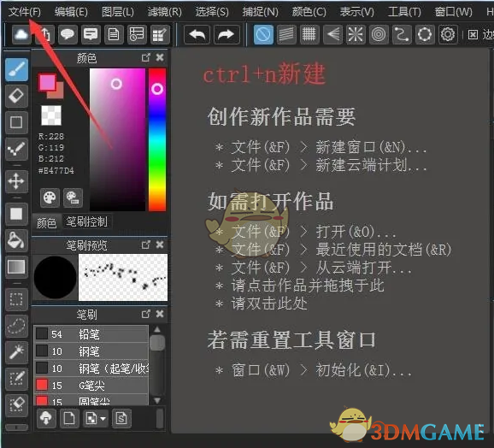Select the selection pen tool
The width and height of the screenshot is (494, 448).
[16, 379]
